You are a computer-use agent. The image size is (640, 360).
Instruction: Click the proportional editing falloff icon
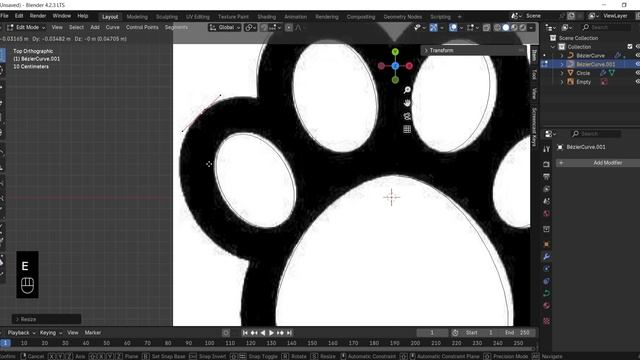(x=298, y=27)
